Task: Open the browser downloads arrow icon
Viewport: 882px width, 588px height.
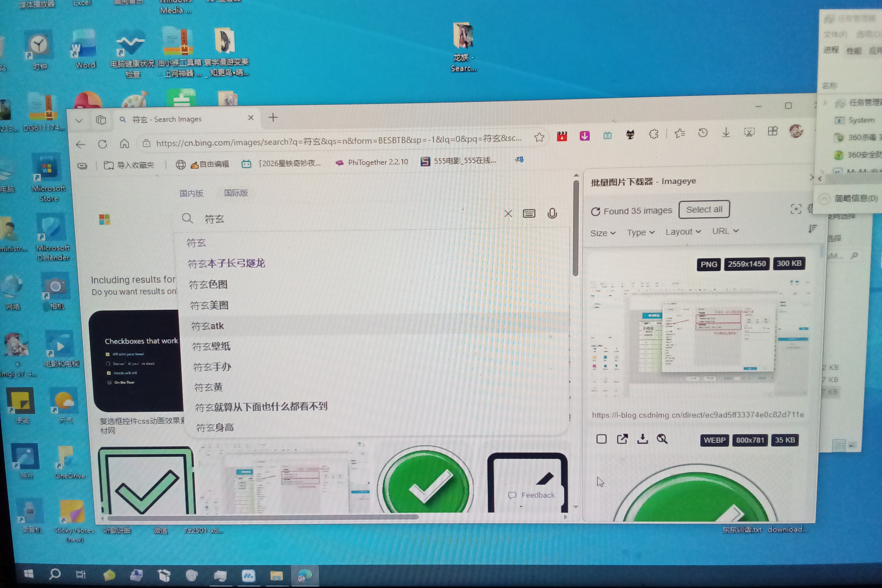Action: (726, 132)
